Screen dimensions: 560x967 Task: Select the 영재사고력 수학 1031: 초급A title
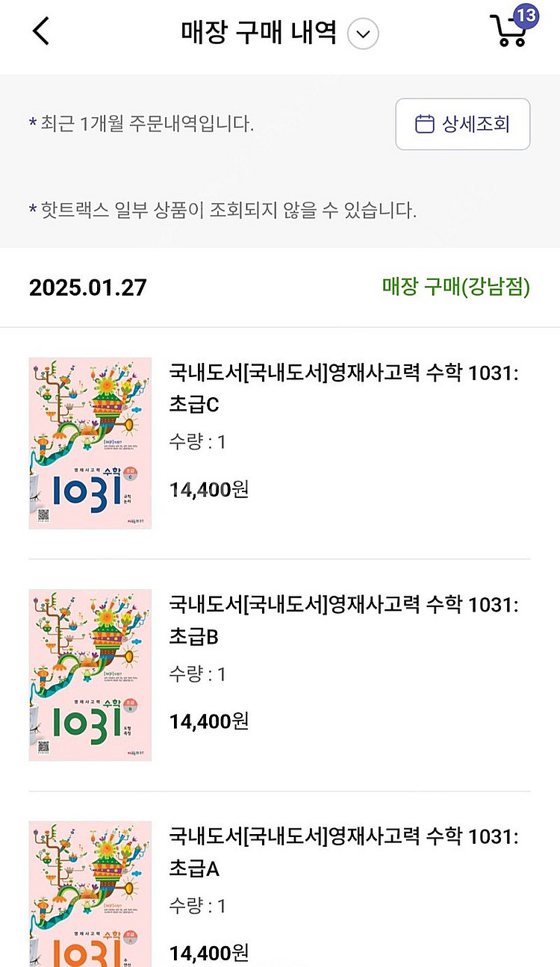tap(343, 852)
